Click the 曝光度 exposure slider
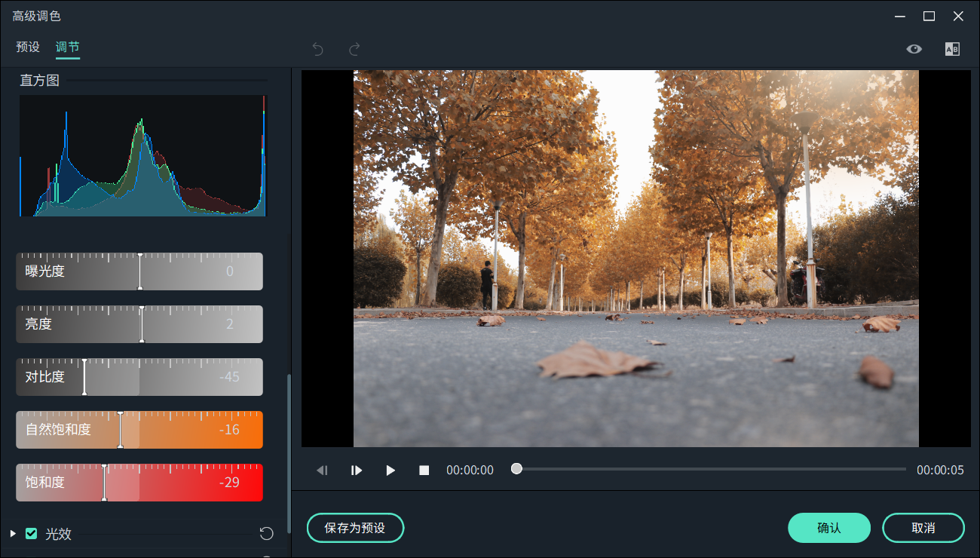The image size is (980, 558). [139, 271]
